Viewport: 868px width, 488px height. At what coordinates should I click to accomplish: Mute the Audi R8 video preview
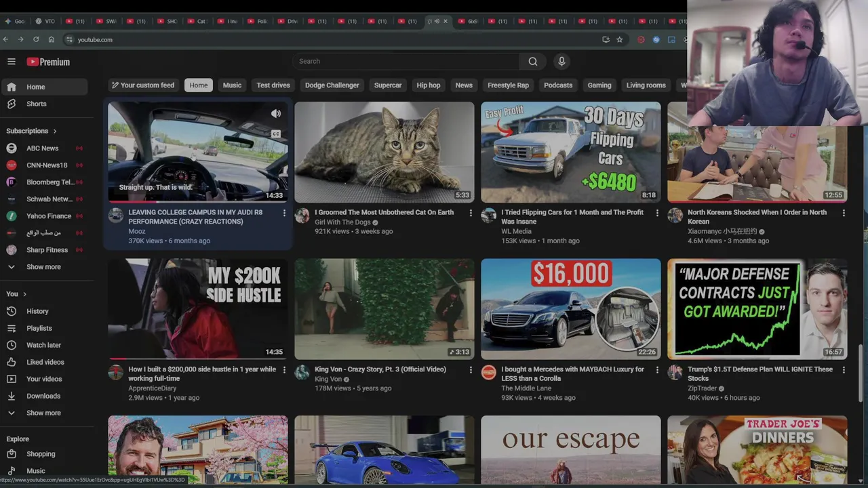click(x=276, y=114)
